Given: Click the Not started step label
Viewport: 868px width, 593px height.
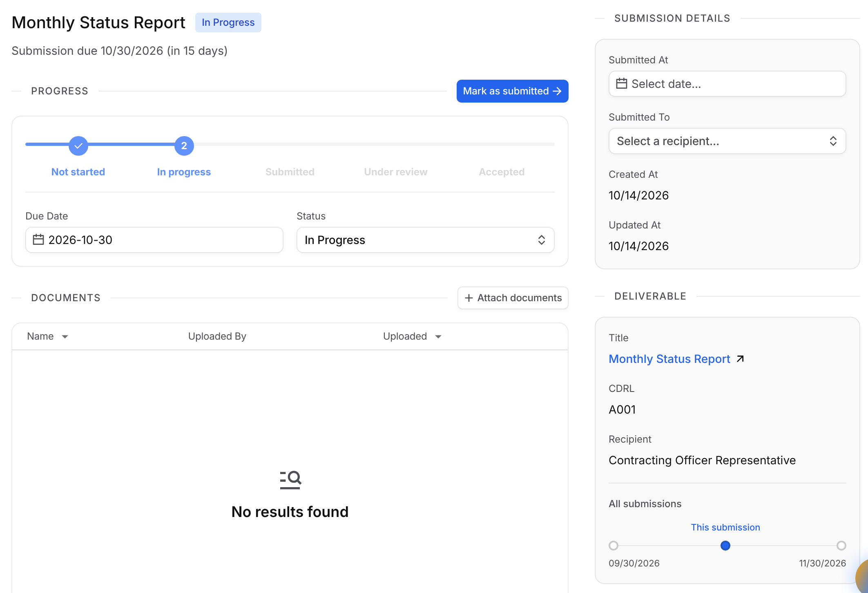Looking at the screenshot, I should (78, 172).
